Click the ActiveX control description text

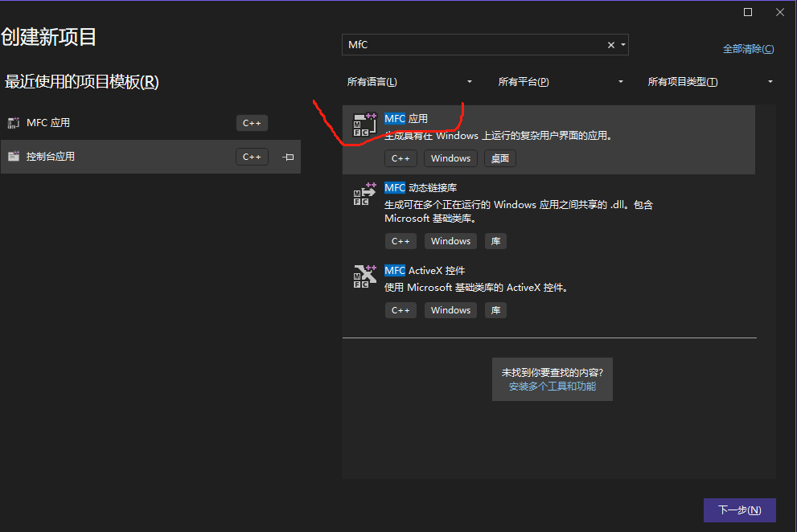[477, 288]
